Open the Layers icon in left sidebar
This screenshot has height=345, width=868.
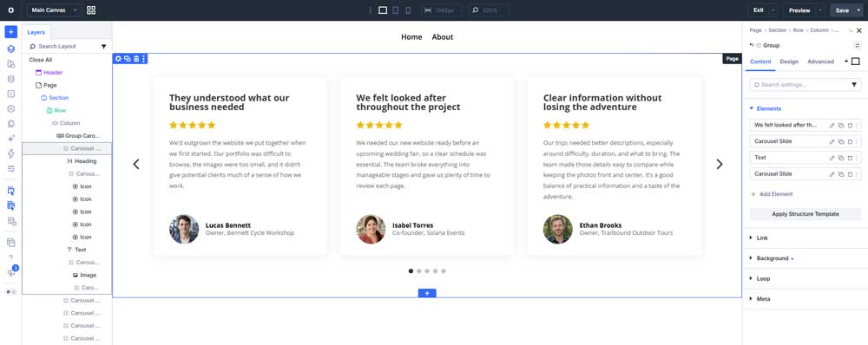tap(11, 49)
